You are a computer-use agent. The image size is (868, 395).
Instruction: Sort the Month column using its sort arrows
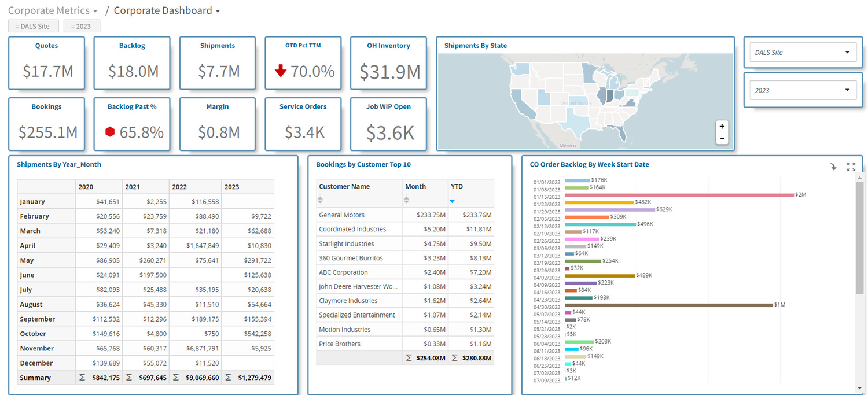pyautogui.click(x=406, y=200)
